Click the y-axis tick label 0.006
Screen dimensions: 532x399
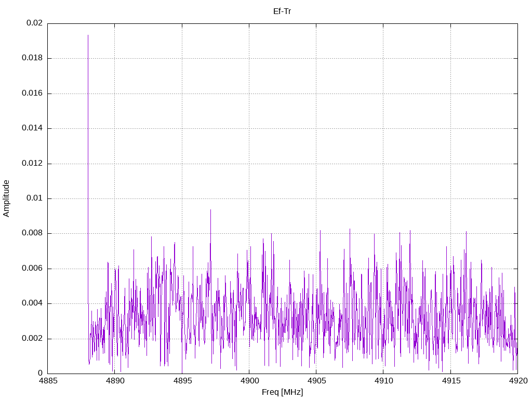[32, 269]
